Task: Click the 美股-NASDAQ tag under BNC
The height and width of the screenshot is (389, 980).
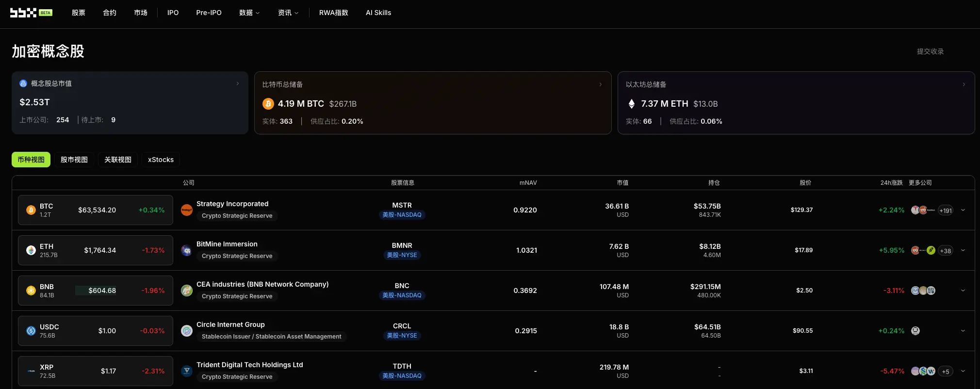Action: (x=402, y=295)
